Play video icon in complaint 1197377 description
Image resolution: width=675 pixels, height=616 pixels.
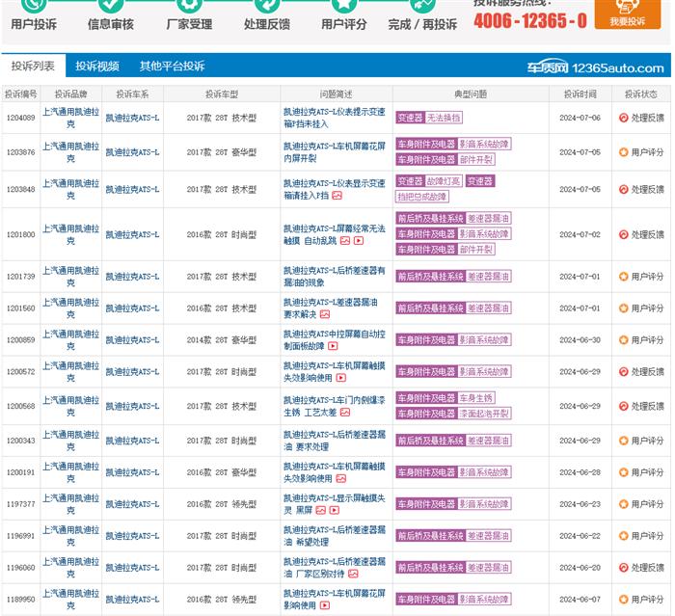click(335, 510)
